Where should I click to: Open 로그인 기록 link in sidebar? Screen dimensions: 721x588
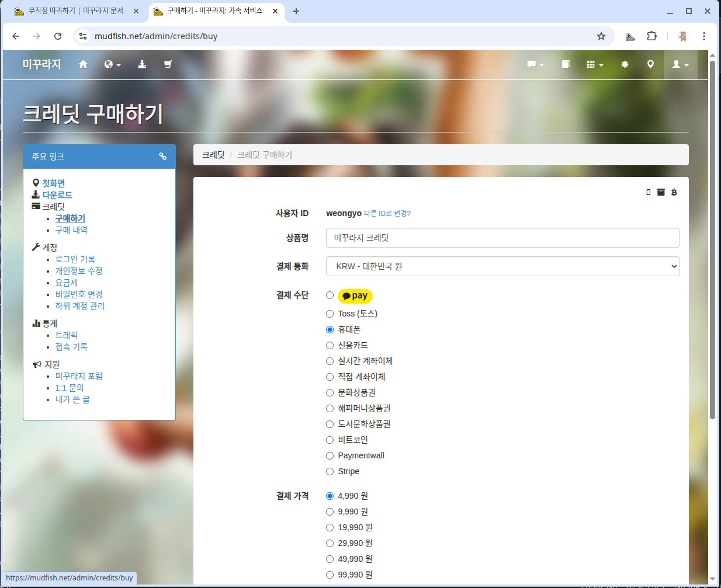pos(75,259)
